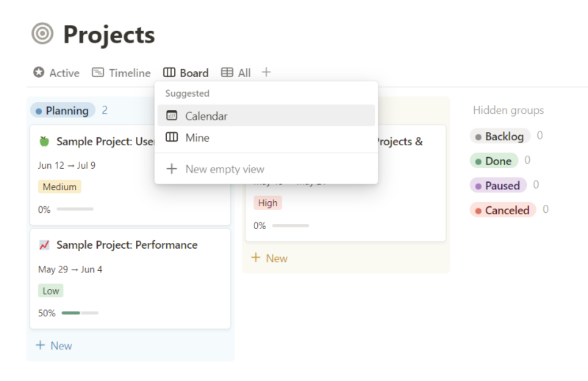Screen dimensions: 588x381
Task: Click the board icon beside Mine
Action: click(172, 137)
